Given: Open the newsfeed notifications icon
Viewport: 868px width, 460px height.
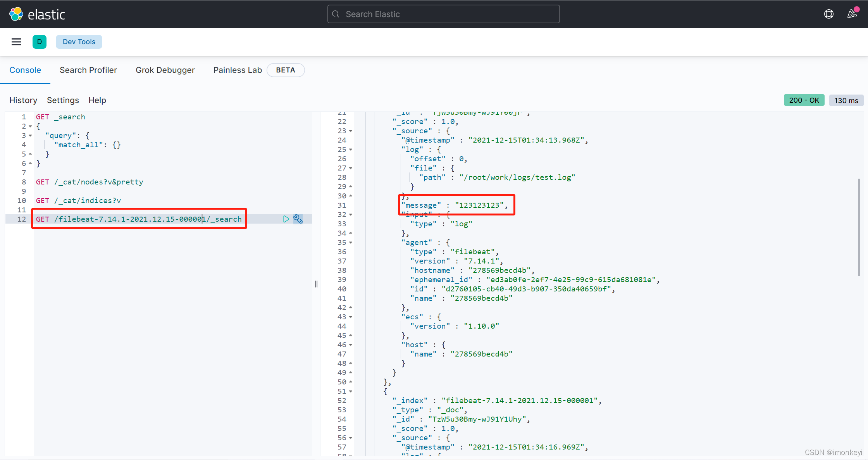Looking at the screenshot, I should [852, 14].
